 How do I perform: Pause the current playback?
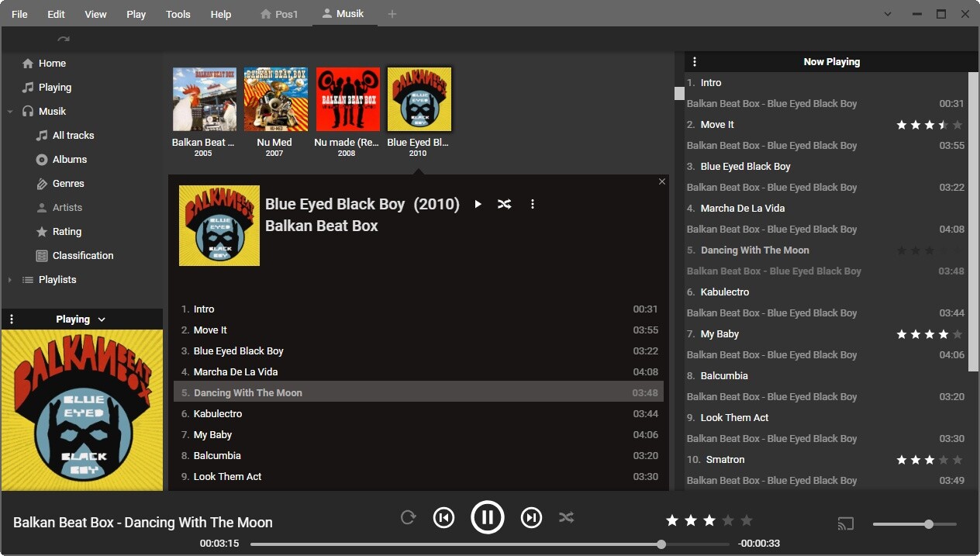pyautogui.click(x=487, y=516)
